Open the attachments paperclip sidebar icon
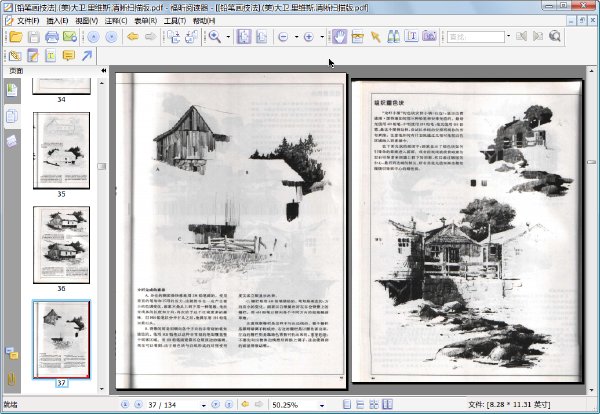Screen dimensions: 600x414 [x=12, y=379]
